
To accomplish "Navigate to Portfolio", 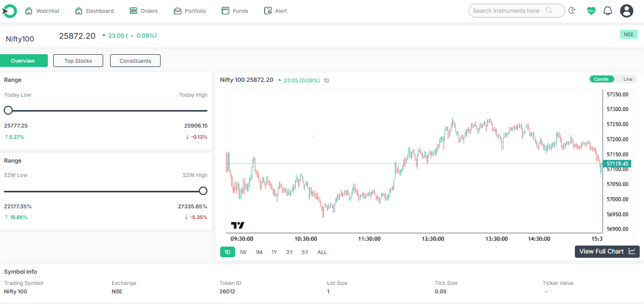I will click(190, 11).
